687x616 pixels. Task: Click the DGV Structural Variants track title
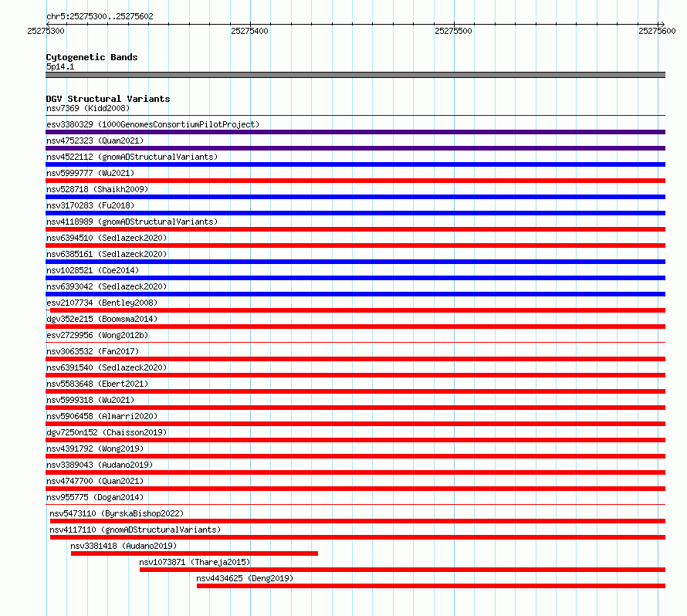point(108,99)
